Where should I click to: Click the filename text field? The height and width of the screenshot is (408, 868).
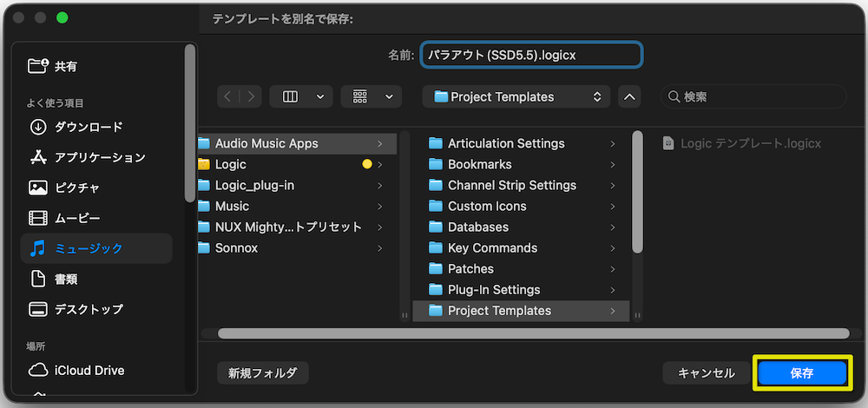531,55
